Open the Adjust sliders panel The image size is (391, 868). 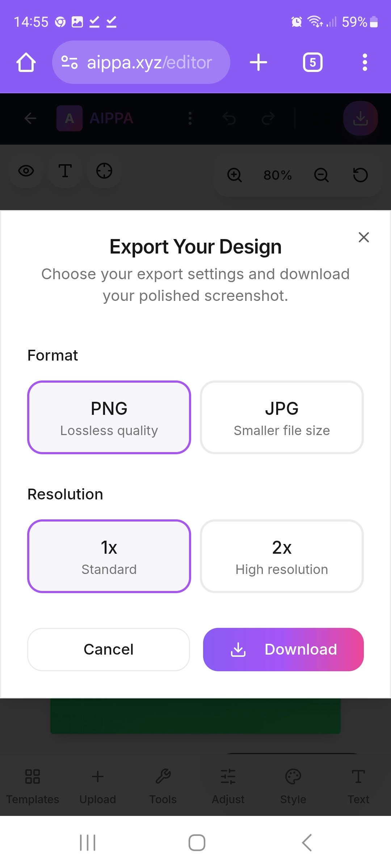[228, 781]
